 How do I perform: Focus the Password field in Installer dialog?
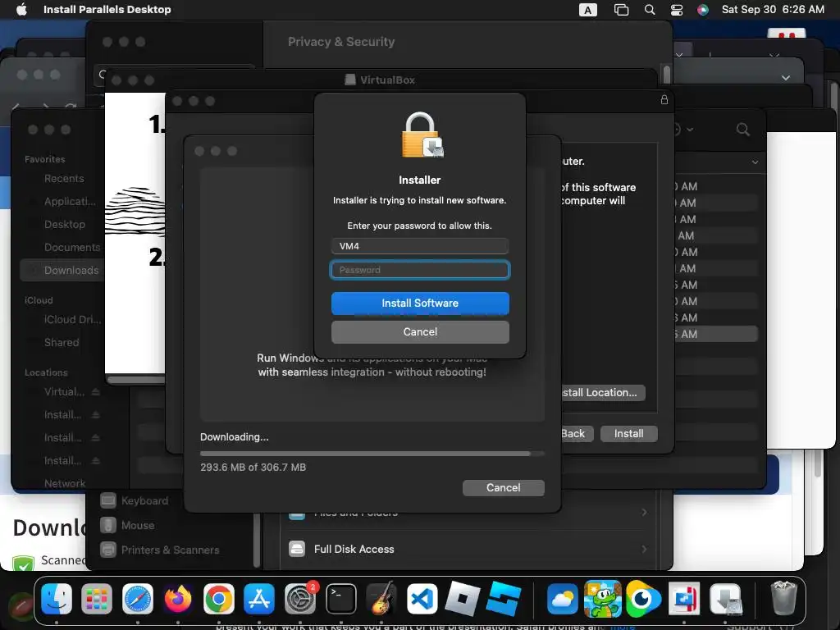pos(420,270)
